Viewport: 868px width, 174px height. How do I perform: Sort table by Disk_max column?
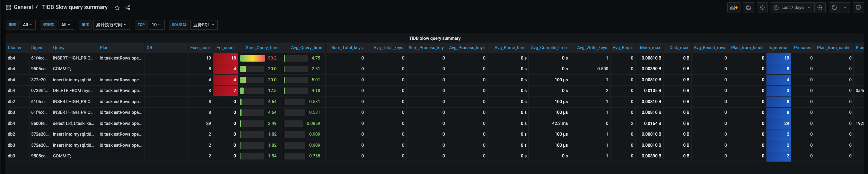click(679, 48)
